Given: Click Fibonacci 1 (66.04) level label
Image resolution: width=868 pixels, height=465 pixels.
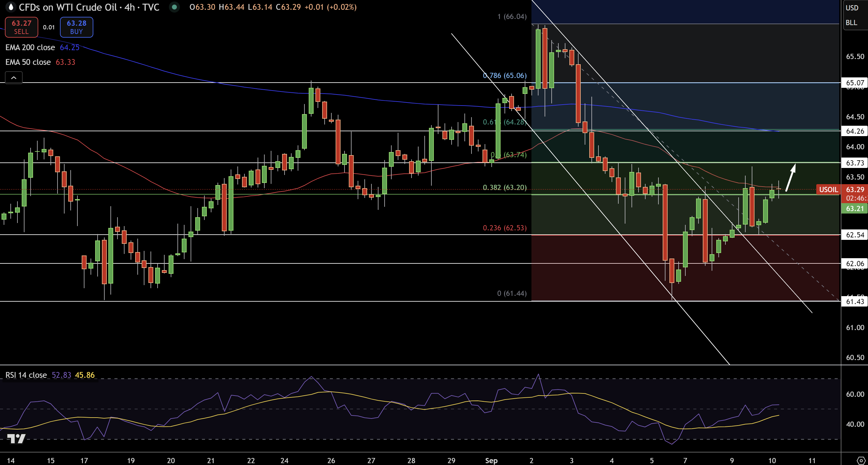Looking at the screenshot, I should point(512,17).
